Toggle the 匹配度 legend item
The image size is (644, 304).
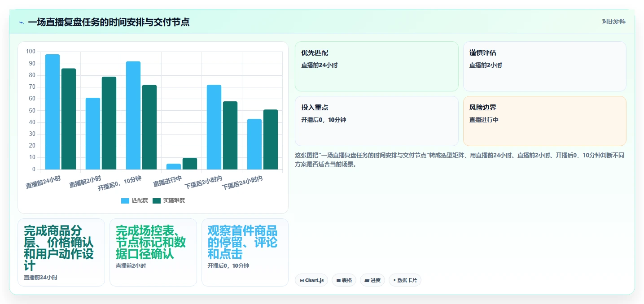pos(135,200)
